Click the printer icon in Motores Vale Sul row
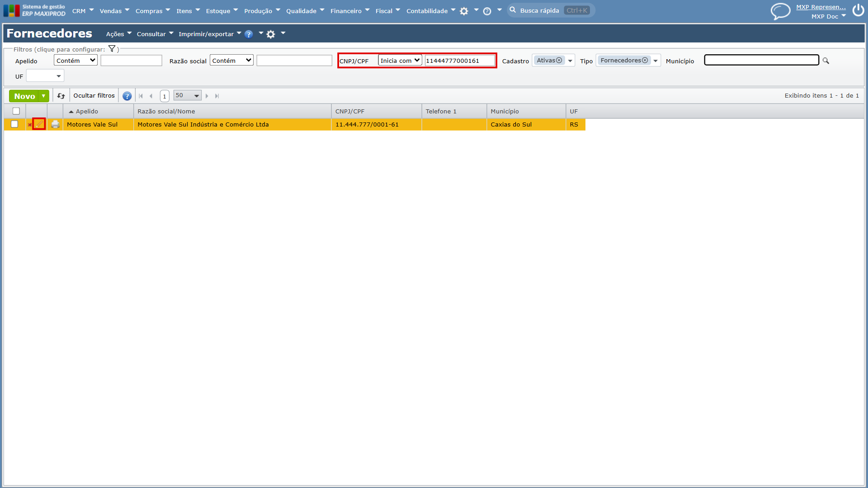This screenshot has height=488, width=868. click(x=55, y=124)
